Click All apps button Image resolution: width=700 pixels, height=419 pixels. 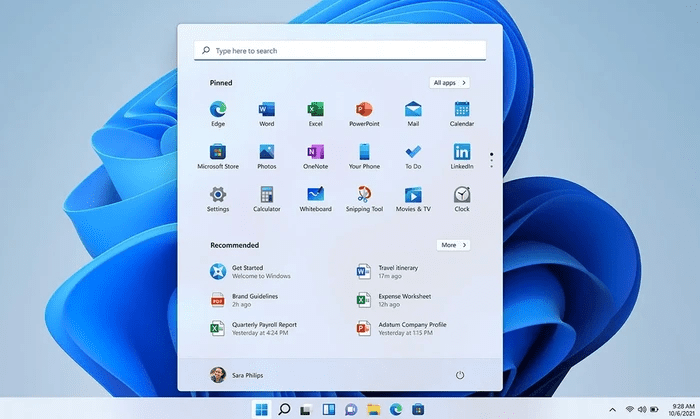[x=450, y=83]
